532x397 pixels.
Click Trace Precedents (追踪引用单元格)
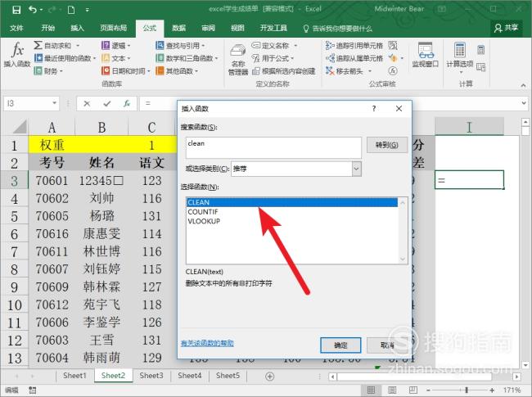tap(354, 46)
